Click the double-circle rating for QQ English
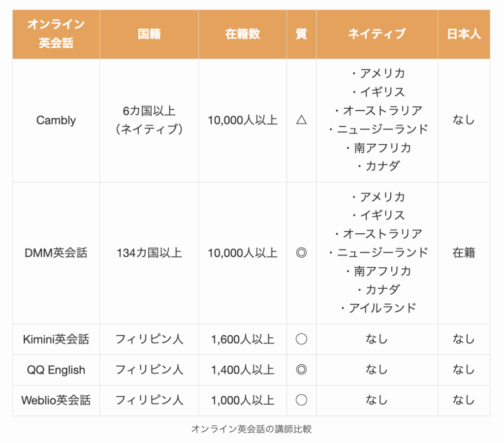Viewport: 504px width, 443px height. click(301, 370)
